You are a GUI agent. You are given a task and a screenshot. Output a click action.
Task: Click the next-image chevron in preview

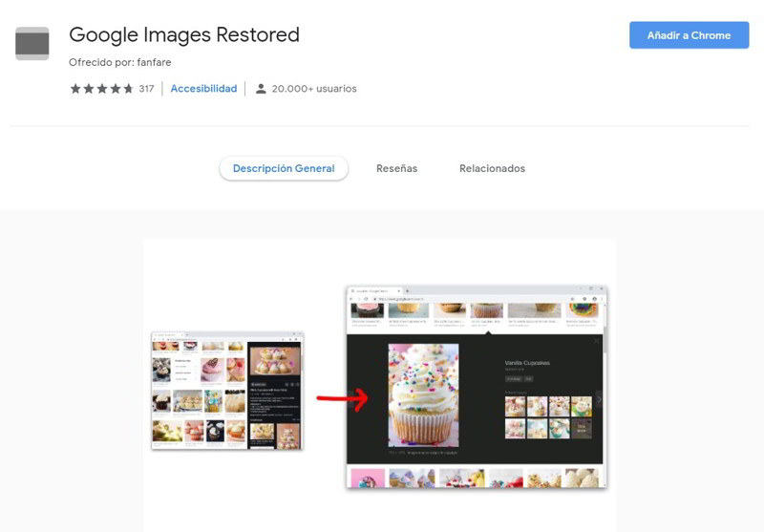pos(600,399)
